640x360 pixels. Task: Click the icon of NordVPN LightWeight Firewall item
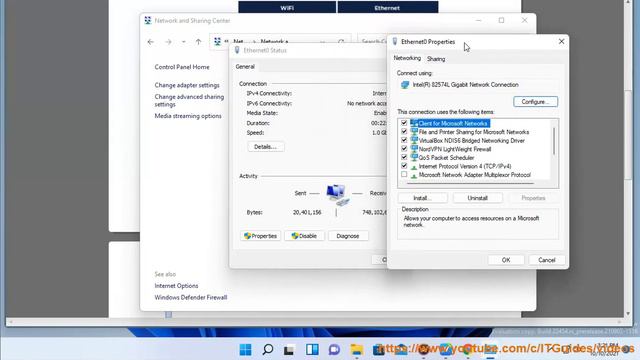click(x=414, y=149)
